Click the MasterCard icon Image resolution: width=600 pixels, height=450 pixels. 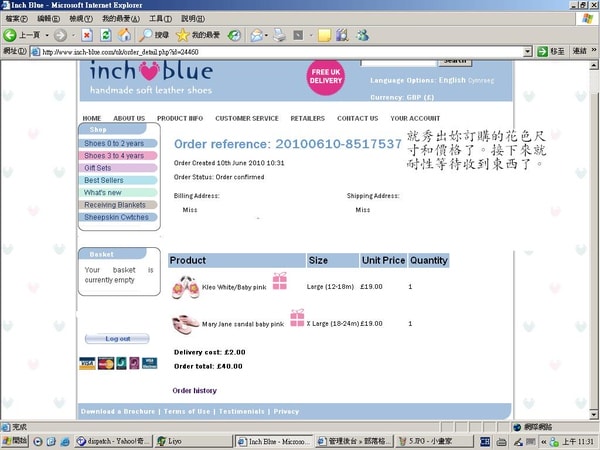[x=106, y=363]
